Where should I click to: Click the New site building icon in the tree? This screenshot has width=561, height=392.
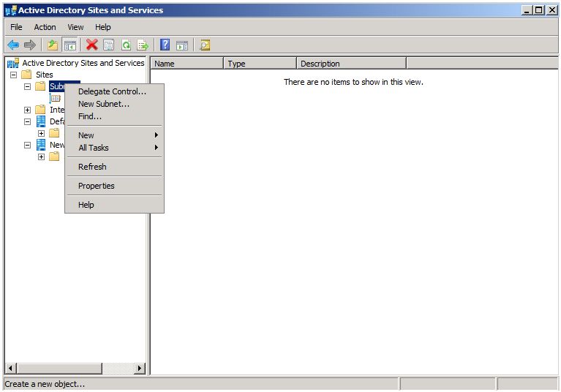point(41,145)
